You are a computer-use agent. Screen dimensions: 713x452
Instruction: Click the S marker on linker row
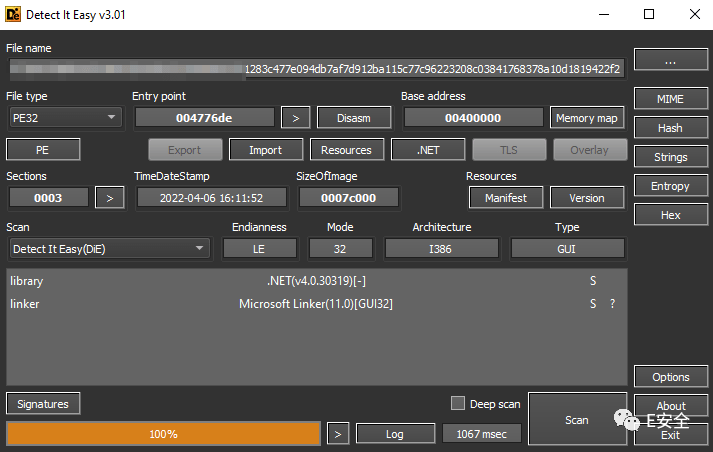[x=593, y=304]
